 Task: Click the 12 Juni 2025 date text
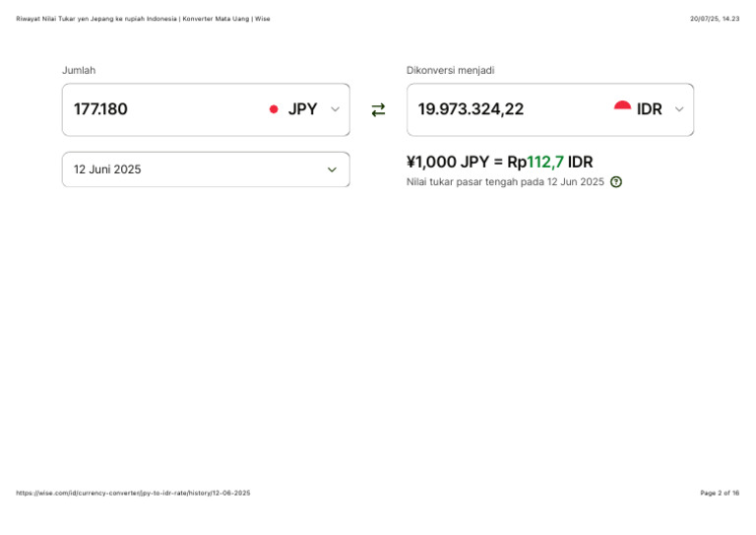107,169
